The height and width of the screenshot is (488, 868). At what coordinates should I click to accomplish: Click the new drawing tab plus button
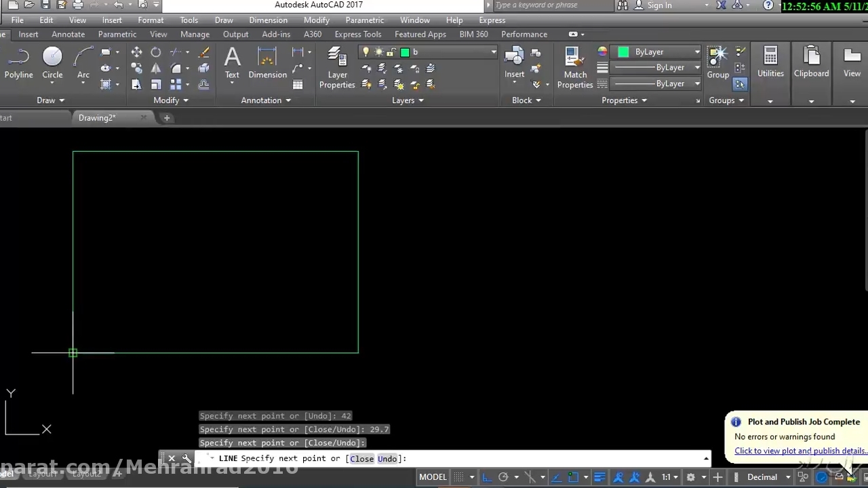(167, 118)
